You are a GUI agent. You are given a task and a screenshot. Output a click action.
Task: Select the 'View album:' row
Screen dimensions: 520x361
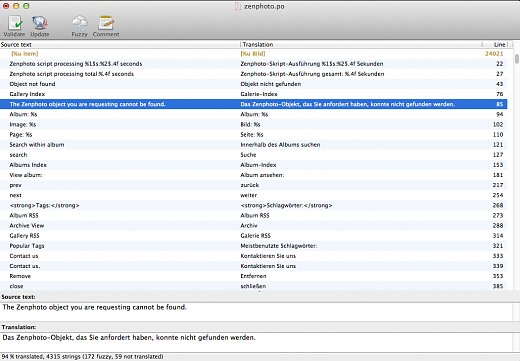point(254,175)
